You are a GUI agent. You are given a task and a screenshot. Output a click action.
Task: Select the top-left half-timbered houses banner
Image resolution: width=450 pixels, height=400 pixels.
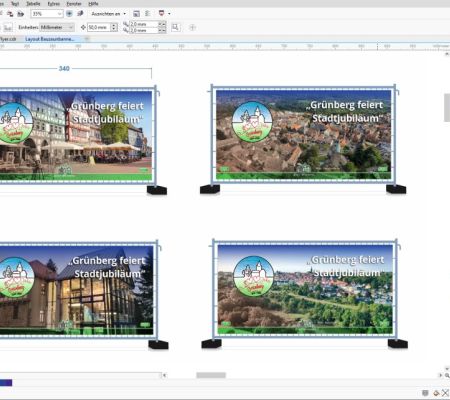[76, 136]
